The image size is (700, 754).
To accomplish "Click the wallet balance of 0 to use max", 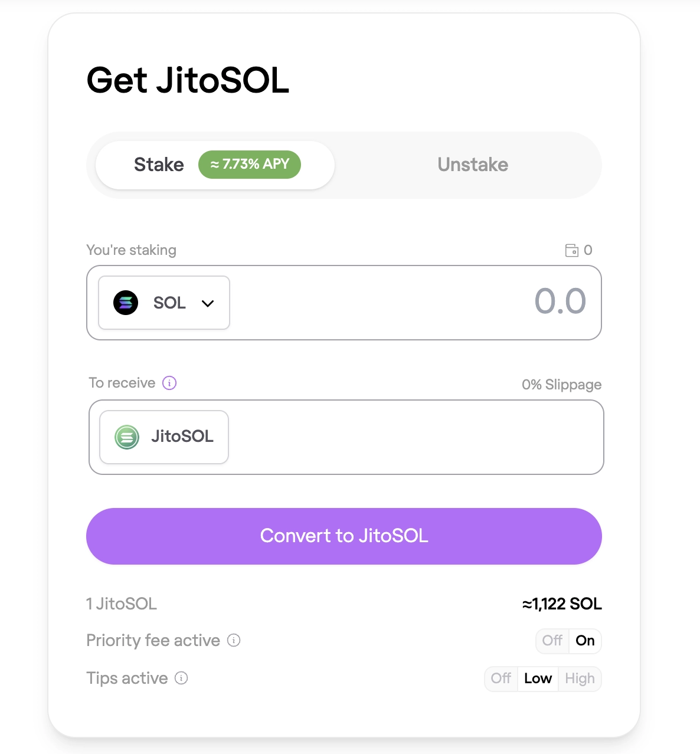I will (x=589, y=250).
